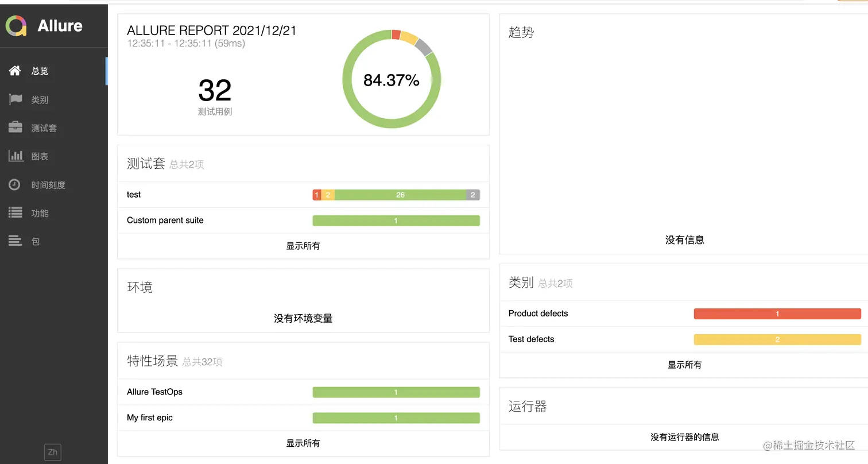868x464 pixels.
Task: Click the green Allure TestOps bar
Action: pyautogui.click(x=396, y=392)
